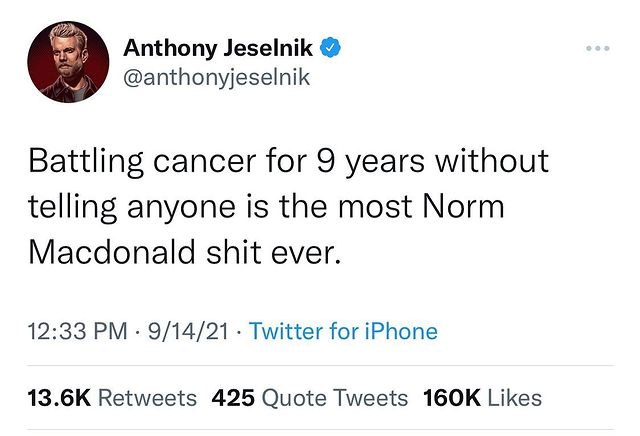Open the three-dot more options menu

click(597, 48)
